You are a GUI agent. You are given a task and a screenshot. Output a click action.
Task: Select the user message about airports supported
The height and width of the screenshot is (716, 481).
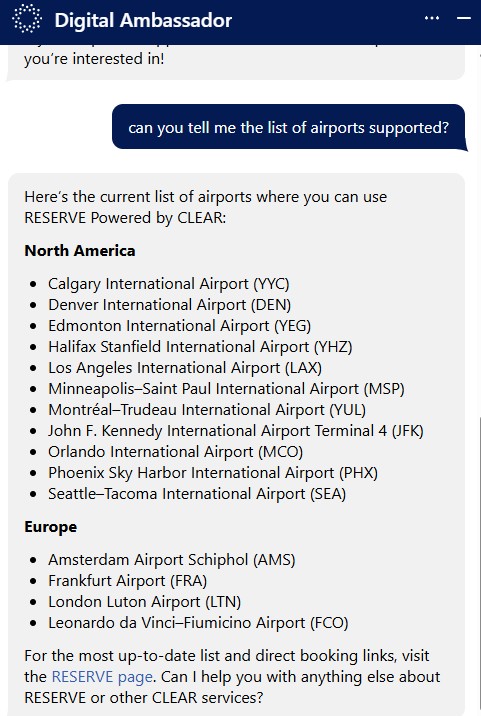pyautogui.click(x=289, y=127)
